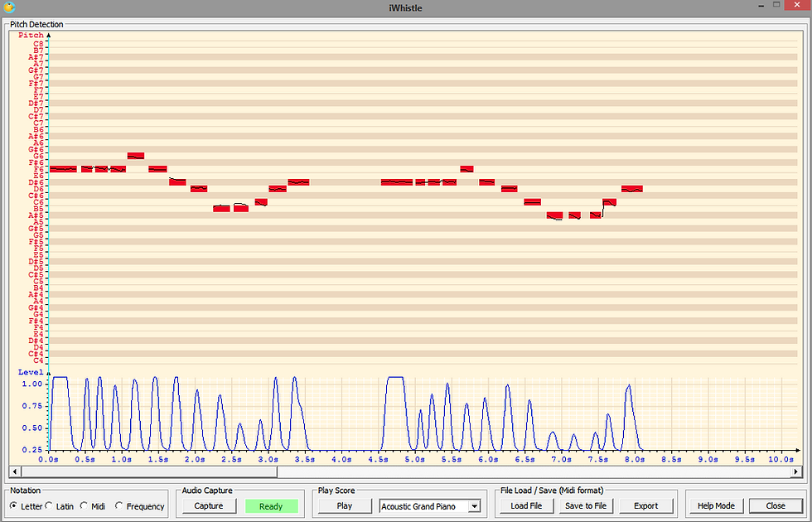Viewport: 812px width, 522px height.
Task: Click the Export button
Action: click(645, 506)
